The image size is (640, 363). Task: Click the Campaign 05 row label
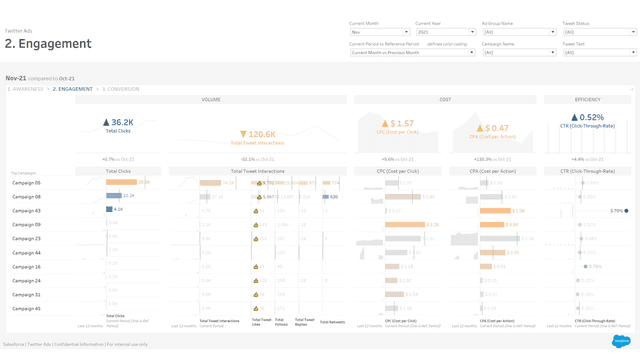click(27, 183)
